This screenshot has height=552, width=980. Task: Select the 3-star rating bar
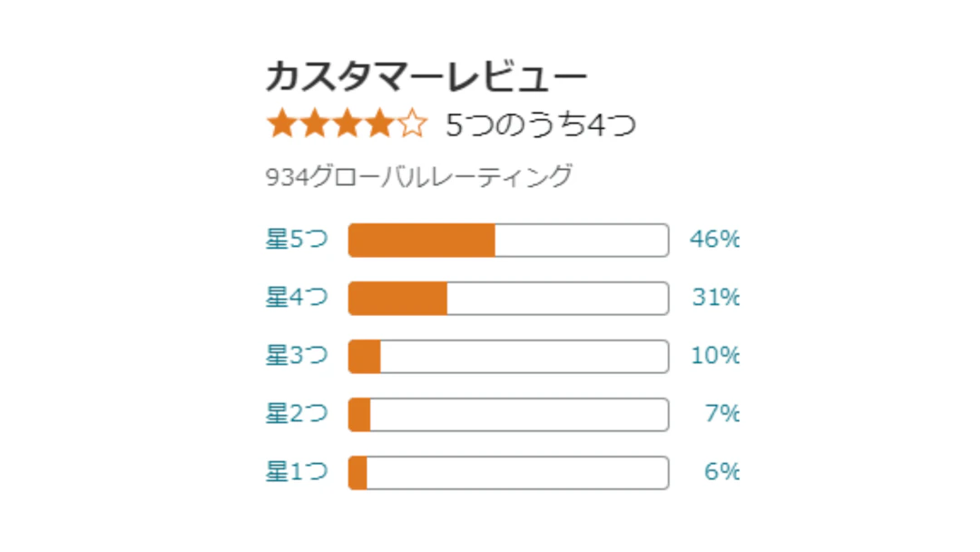point(508,356)
